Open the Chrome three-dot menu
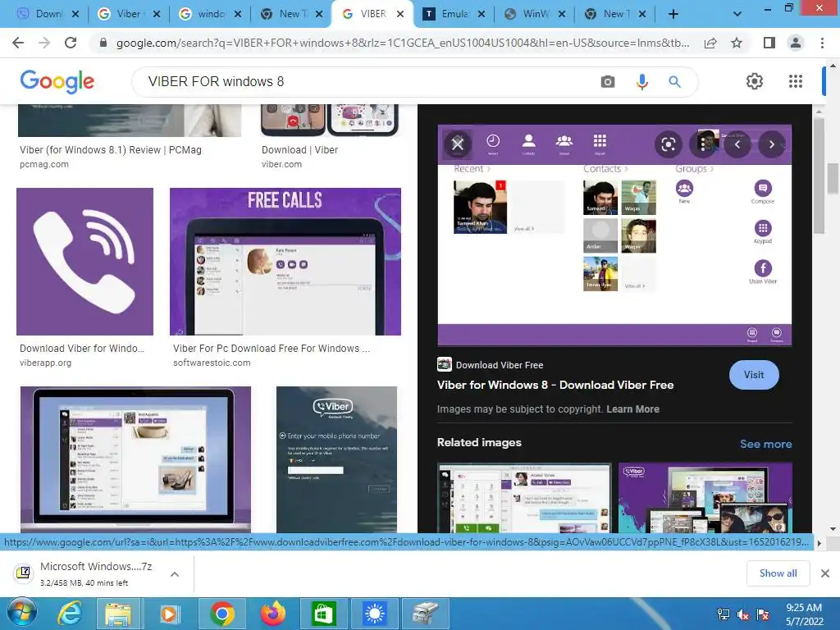This screenshot has height=630, width=840. pos(822,43)
